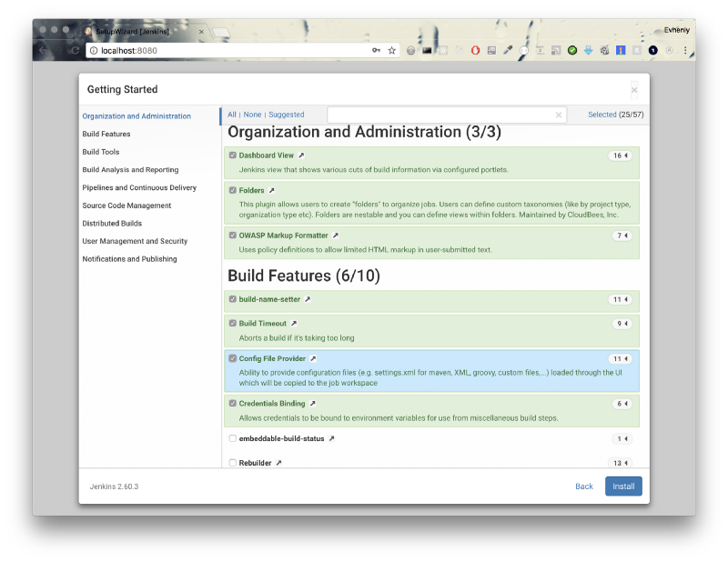Open the Evheniy profile button
This screenshot has width=728, height=562.
[x=676, y=30]
